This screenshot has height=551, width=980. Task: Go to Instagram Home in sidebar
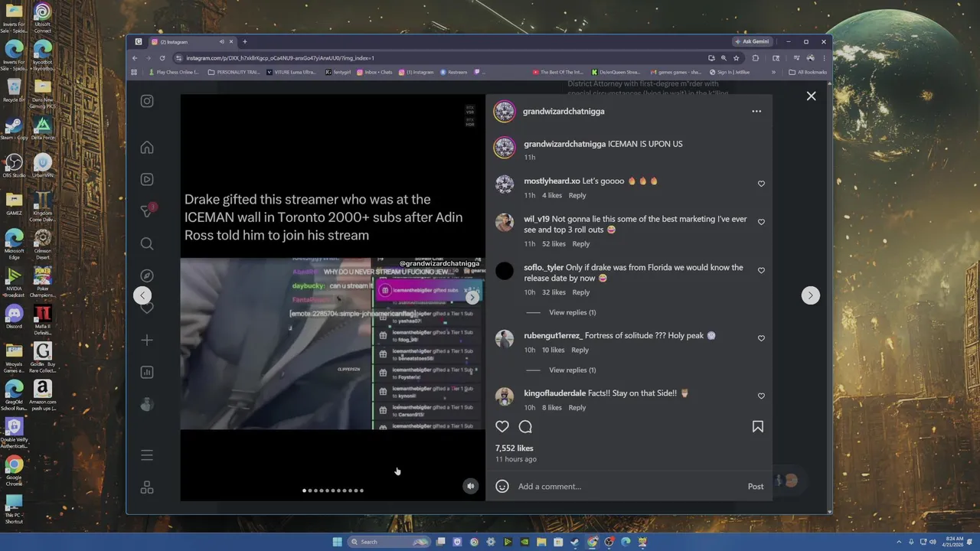[147, 148]
